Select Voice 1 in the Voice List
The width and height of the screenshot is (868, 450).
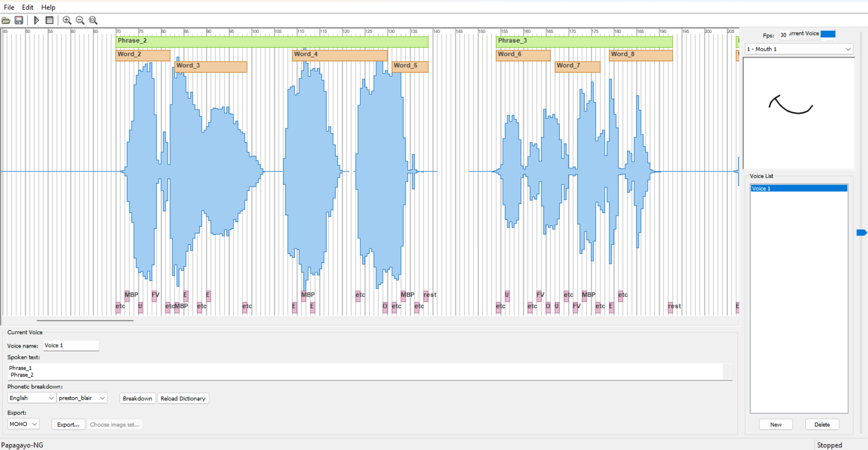coord(799,189)
